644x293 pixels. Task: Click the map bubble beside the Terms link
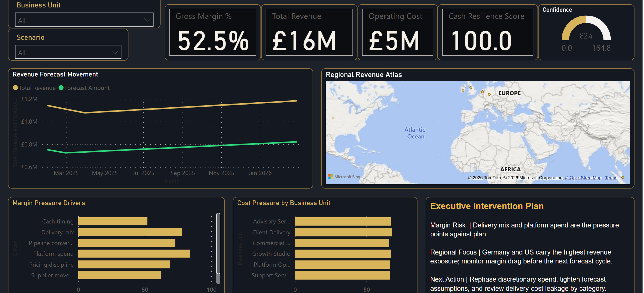coord(623,178)
